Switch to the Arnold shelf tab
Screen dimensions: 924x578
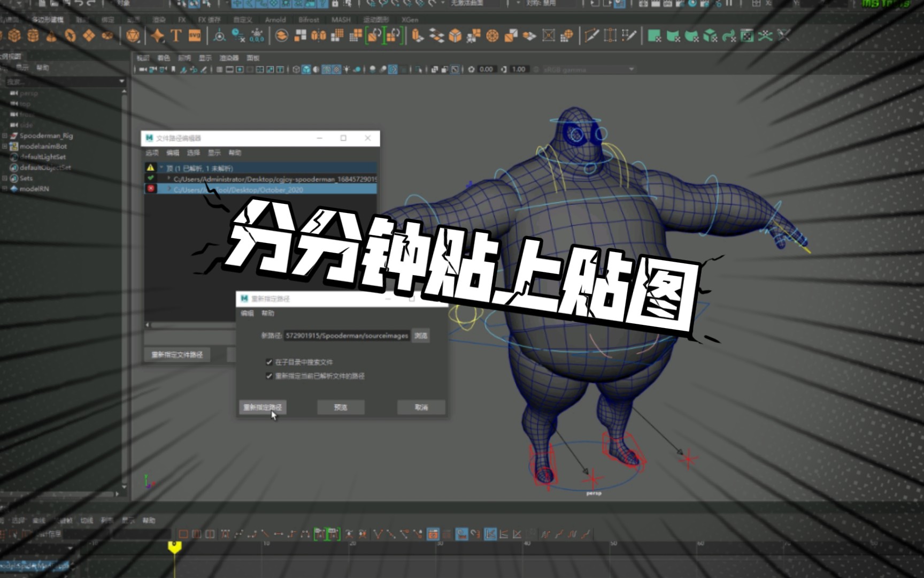275,20
